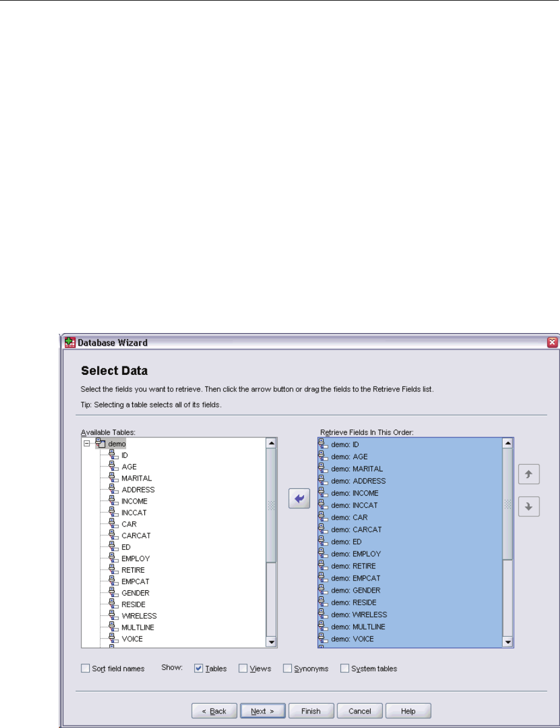Select ADDRESS field in Available Tables
560x728 pixels.
(138, 490)
